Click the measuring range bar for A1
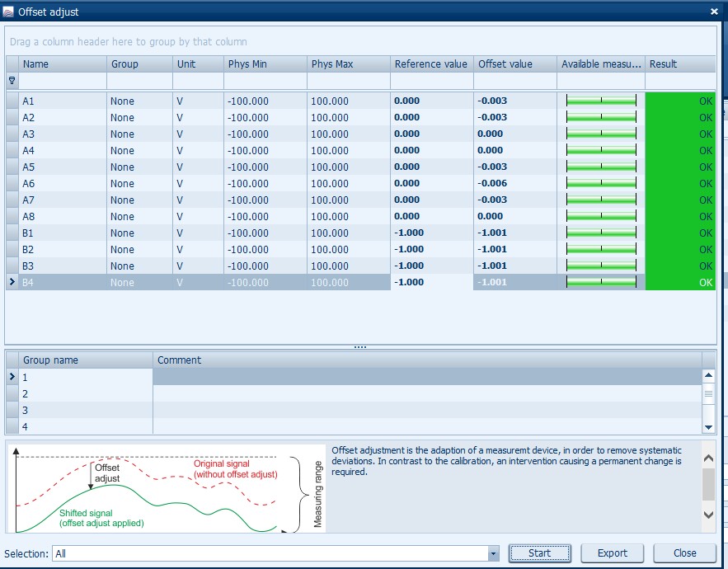 pyautogui.click(x=601, y=101)
